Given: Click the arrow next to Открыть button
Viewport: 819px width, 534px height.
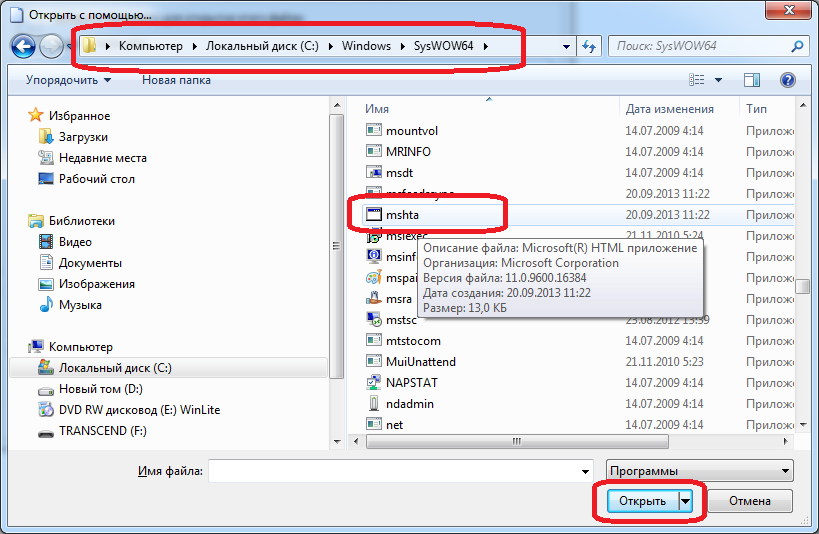Looking at the screenshot, I should click(686, 500).
